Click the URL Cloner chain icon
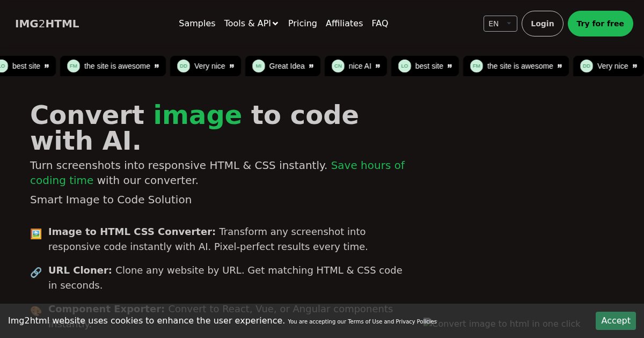644x338 pixels. pos(35,272)
